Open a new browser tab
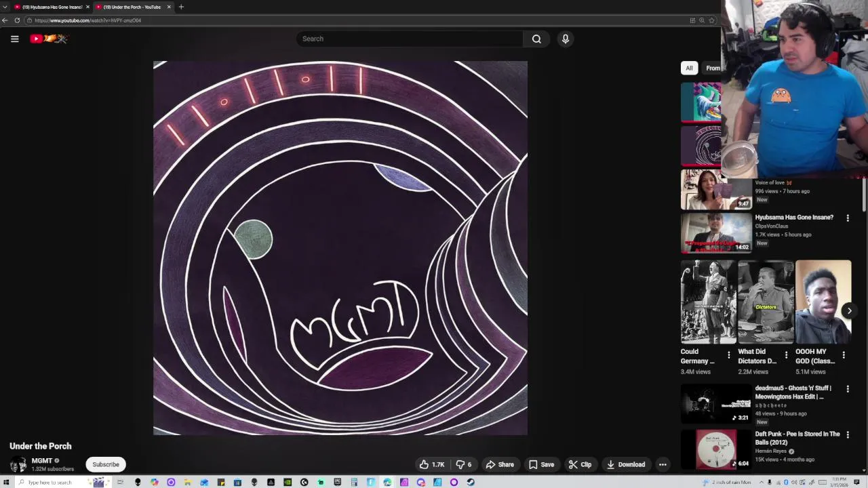The height and width of the screenshot is (488, 868). (x=181, y=7)
